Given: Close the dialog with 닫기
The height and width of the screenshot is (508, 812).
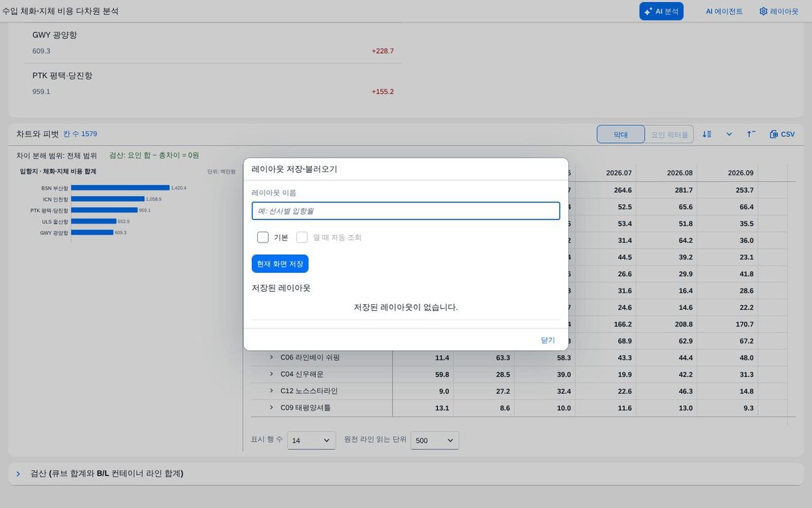Looking at the screenshot, I should pos(547,340).
